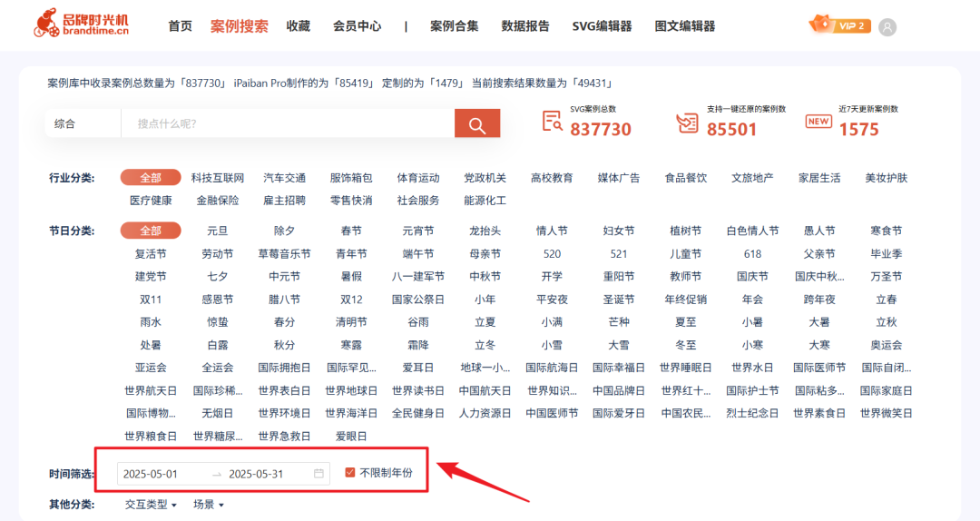Filter industry by 食品餐饮
980x521 pixels.
pyautogui.click(x=686, y=178)
